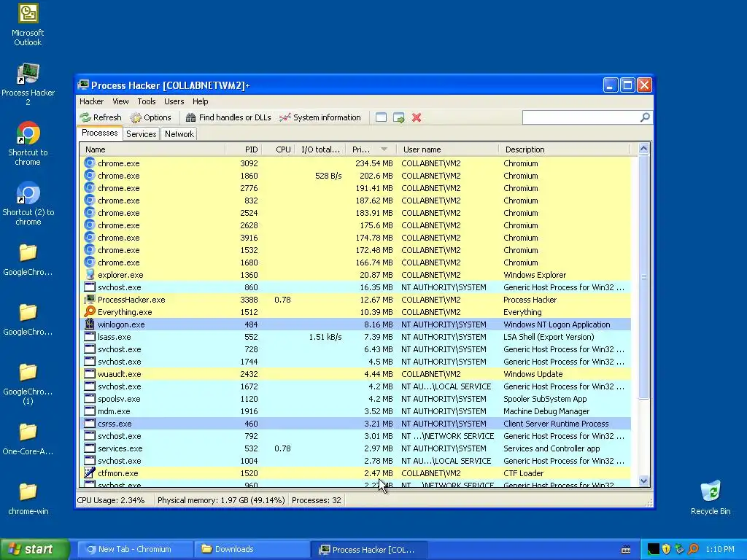The image size is (747, 560).
Task: Open the Users menu
Action: coord(174,101)
